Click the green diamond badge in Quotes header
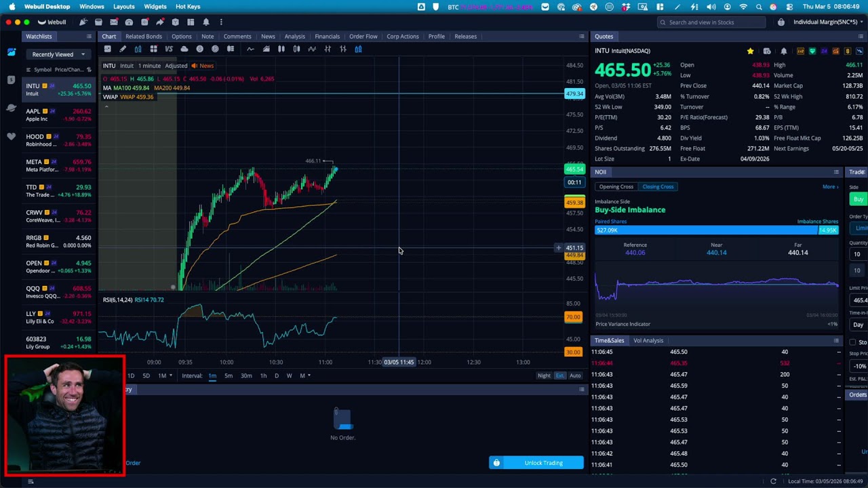Screen dimensions: 868x488 point(812,51)
